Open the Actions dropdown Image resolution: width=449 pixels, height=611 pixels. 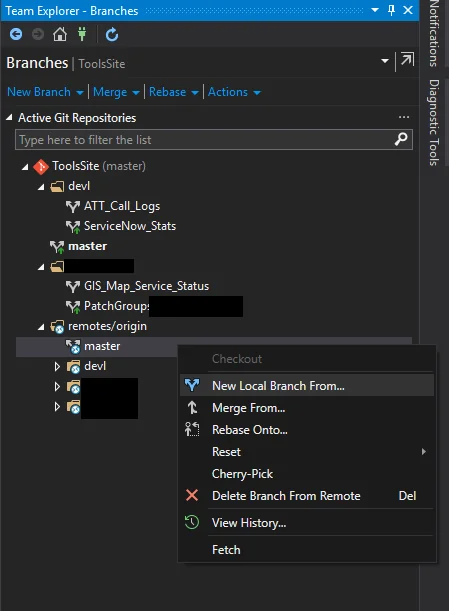point(234,92)
